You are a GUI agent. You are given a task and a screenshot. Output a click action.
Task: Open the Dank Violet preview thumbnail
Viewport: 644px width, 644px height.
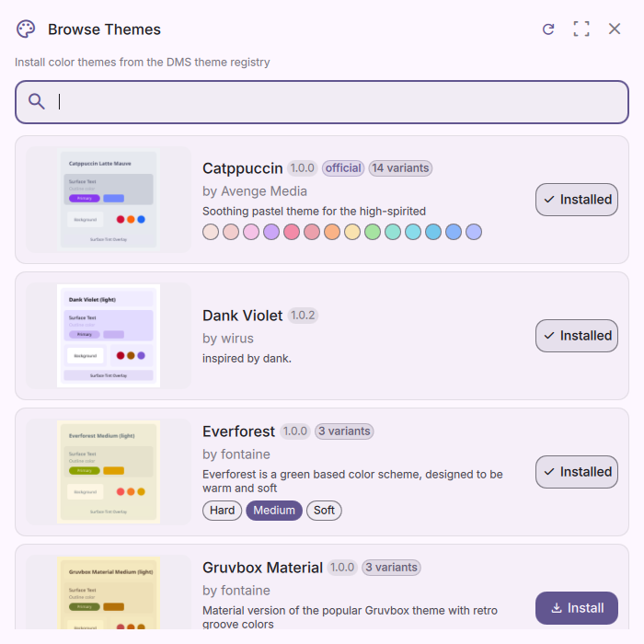click(x=109, y=336)
